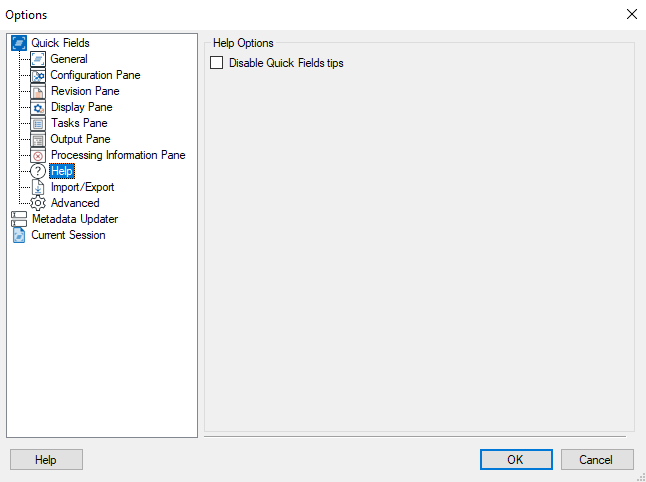Viewport: 646px width, 482px height.
Task: Select highlighted Help label in tree
Action: coord(62,171)
